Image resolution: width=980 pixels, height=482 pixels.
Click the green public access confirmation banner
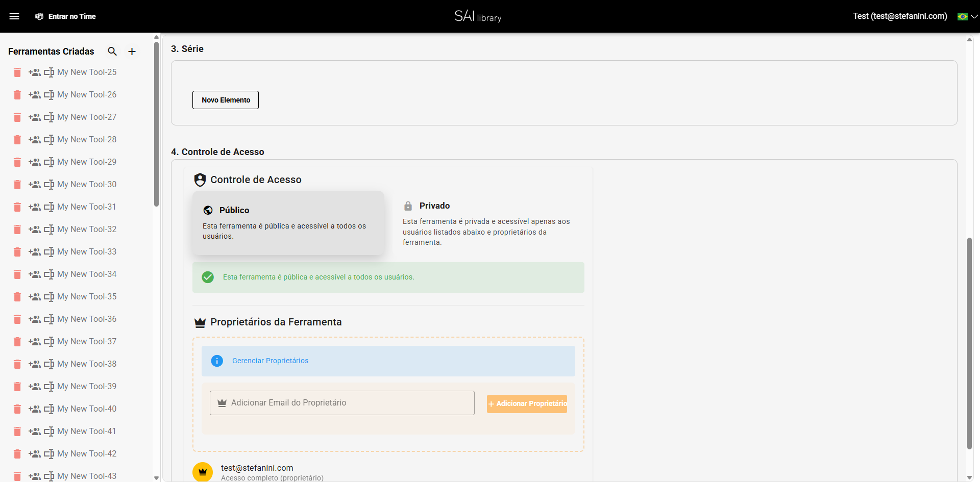[x=388, y=277]
